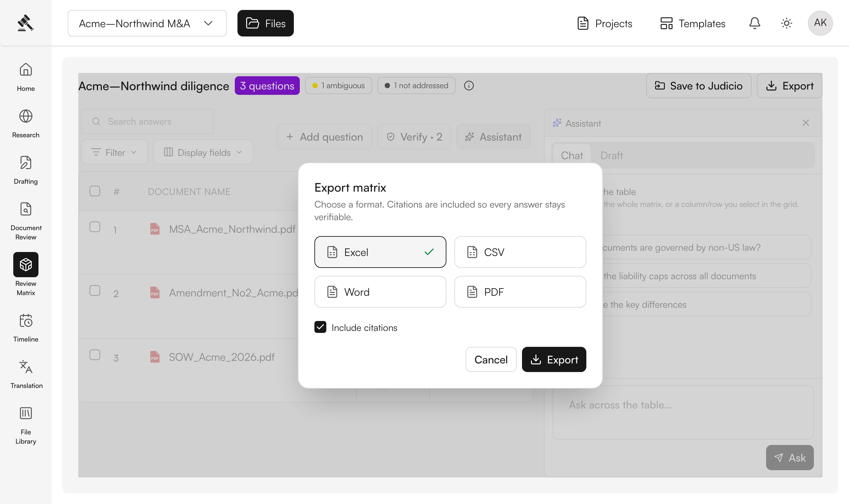Choose the CSV export format
Screen dimensions: 849x504
[520, 252]
